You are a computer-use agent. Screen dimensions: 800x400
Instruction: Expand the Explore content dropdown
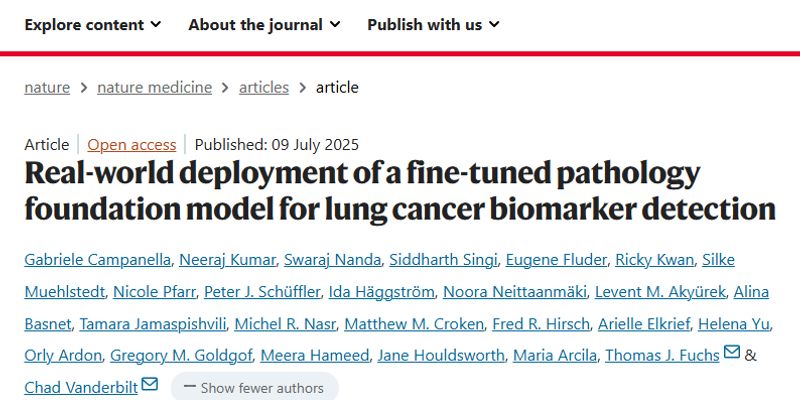(x=92, y=24)
